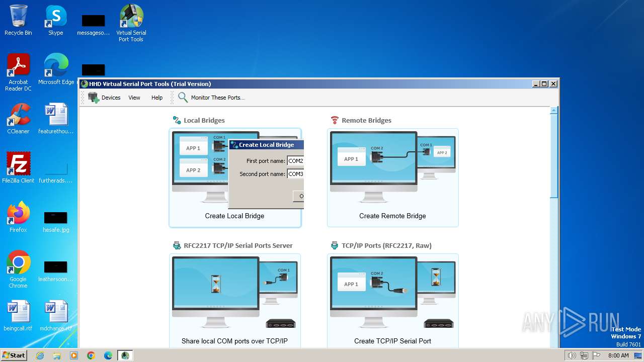Click the Local Bridges section icon

177,120
